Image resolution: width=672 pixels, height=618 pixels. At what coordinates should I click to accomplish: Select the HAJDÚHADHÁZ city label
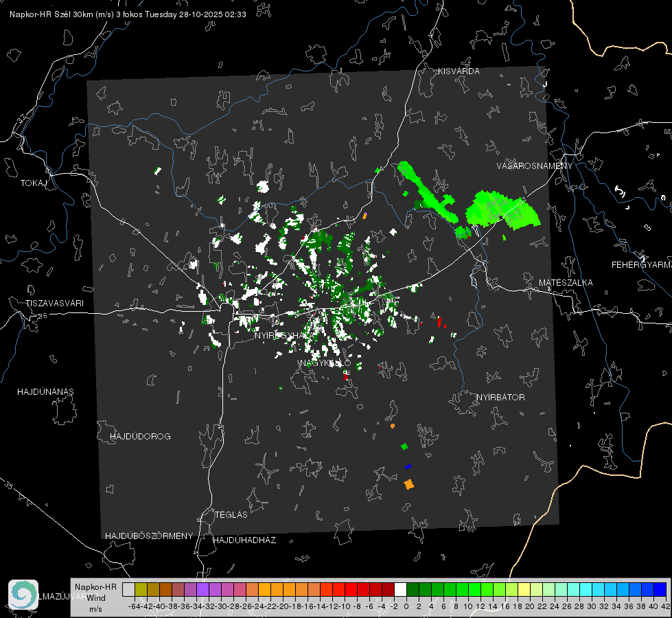[244, 540]
